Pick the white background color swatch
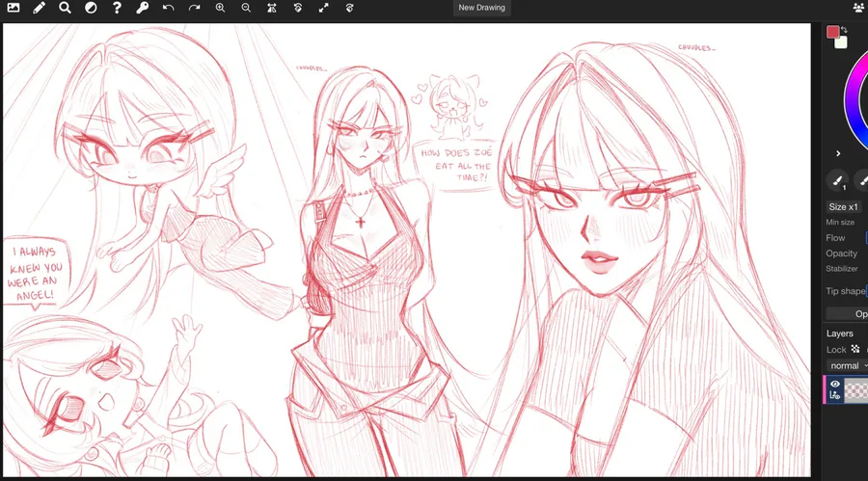868x481 pixels. (x=842, y=43)
